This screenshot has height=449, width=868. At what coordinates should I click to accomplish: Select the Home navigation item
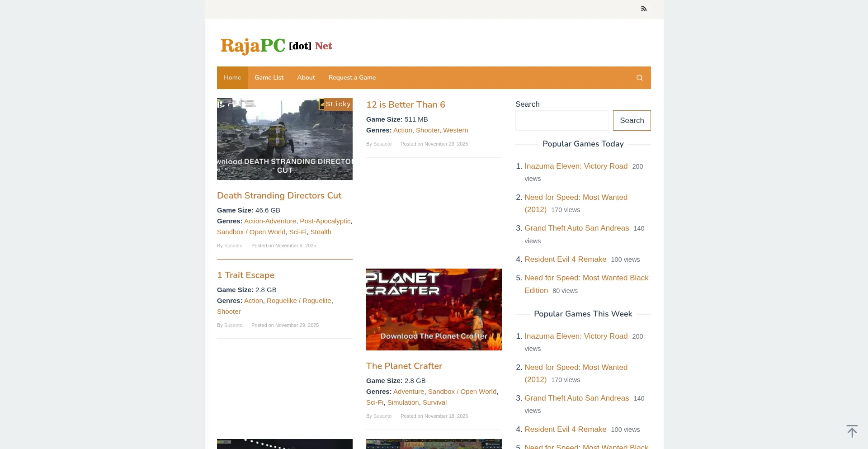point(232,77)
